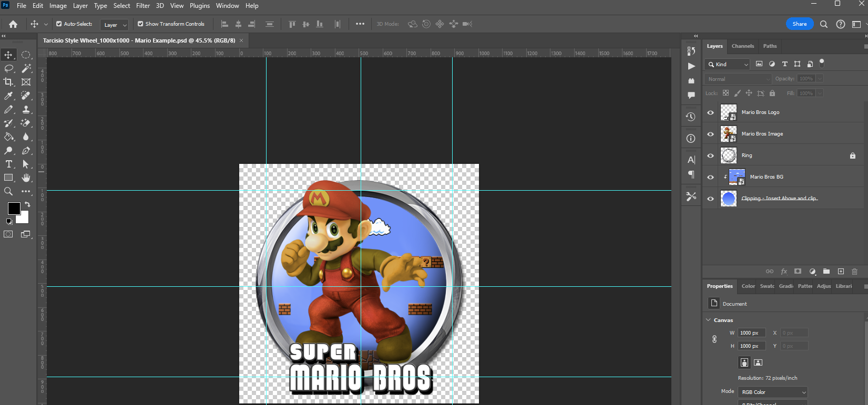Select the Crop tool
Image resolution: width=868 pixels, height=405 pixels.
coord(8,82)
